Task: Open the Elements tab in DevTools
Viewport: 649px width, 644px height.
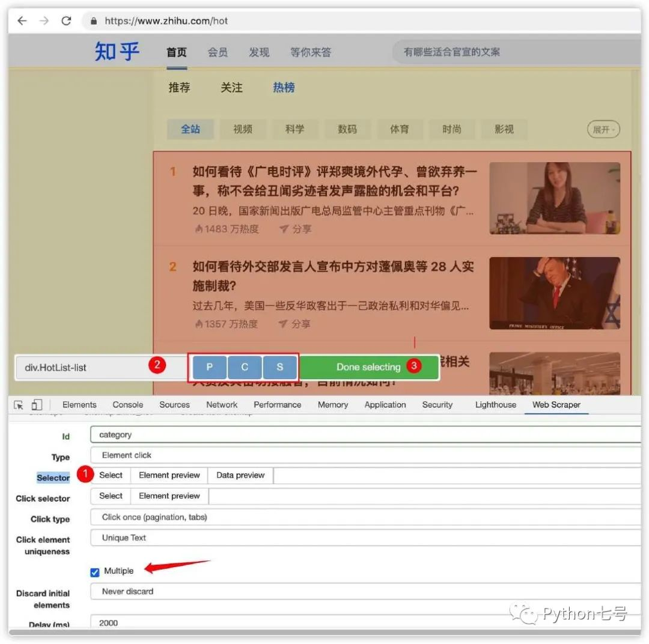Action: [79, 405]
